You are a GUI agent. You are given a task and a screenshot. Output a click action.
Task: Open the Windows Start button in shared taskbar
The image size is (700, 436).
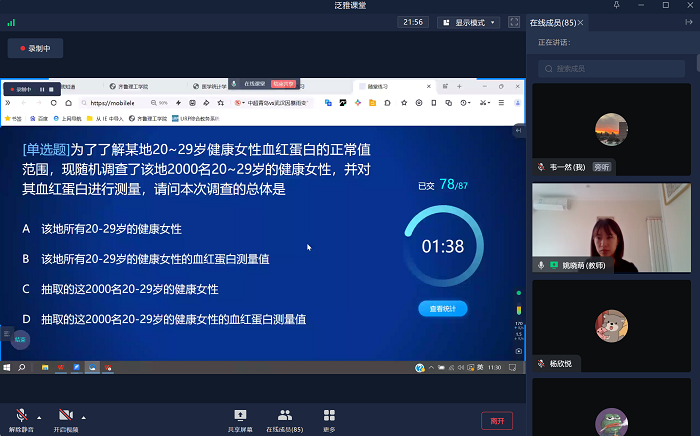click(7, 367)
